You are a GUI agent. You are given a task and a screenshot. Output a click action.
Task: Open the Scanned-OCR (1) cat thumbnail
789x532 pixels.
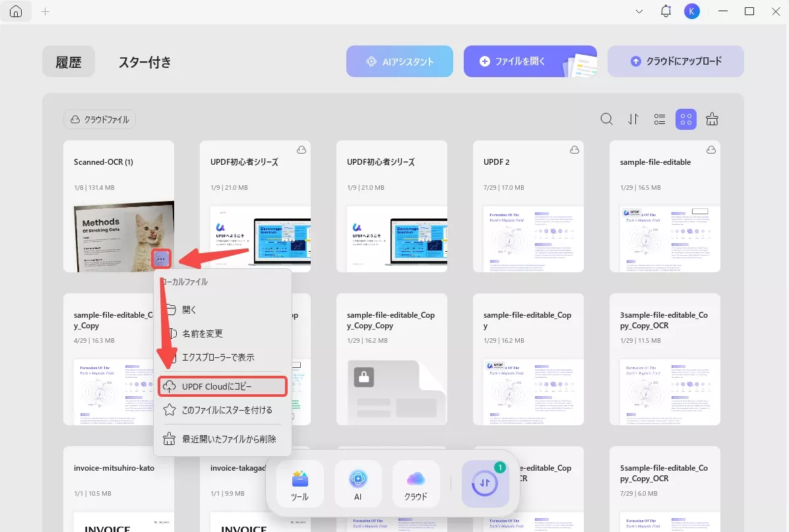click(x=124, y=236)
